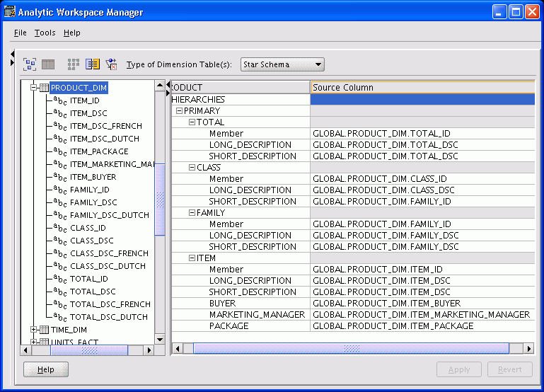
Task: Collapse the PRODUCT_DIM tree node
Action: tap(34, 88)
